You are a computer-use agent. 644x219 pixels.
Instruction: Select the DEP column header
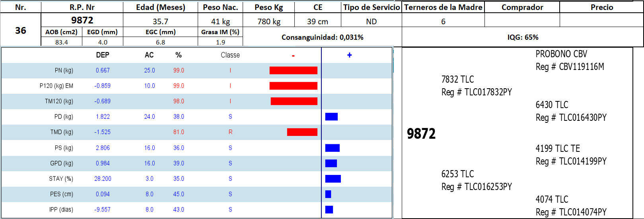coord(103,55)
